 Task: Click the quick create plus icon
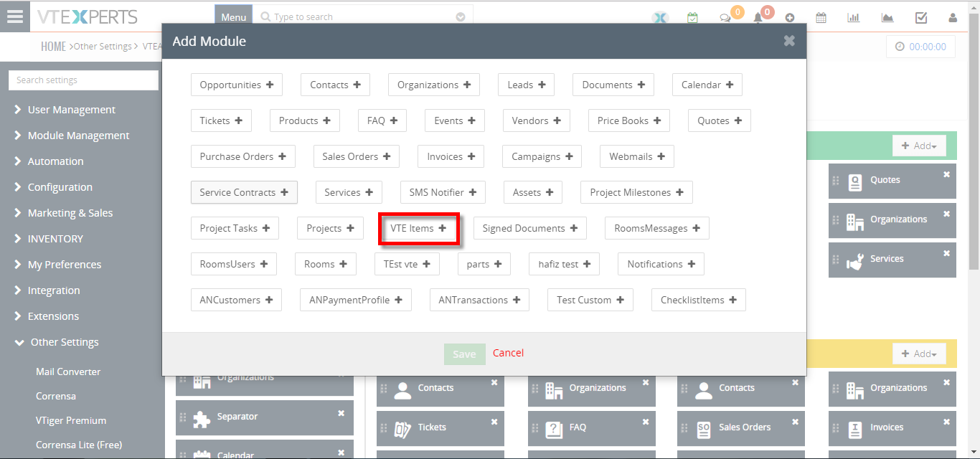(790, 18)
